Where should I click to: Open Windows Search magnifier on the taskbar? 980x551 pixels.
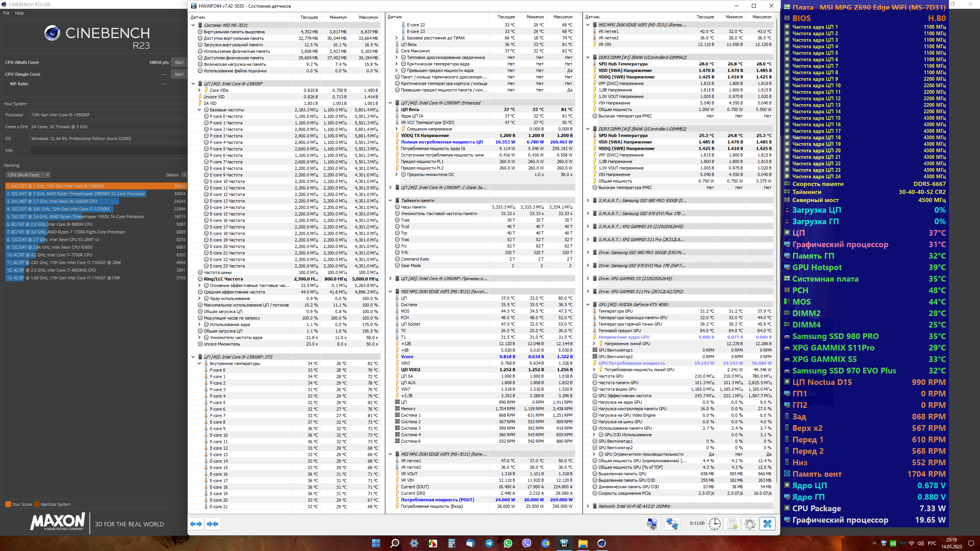tap(395, 543)
